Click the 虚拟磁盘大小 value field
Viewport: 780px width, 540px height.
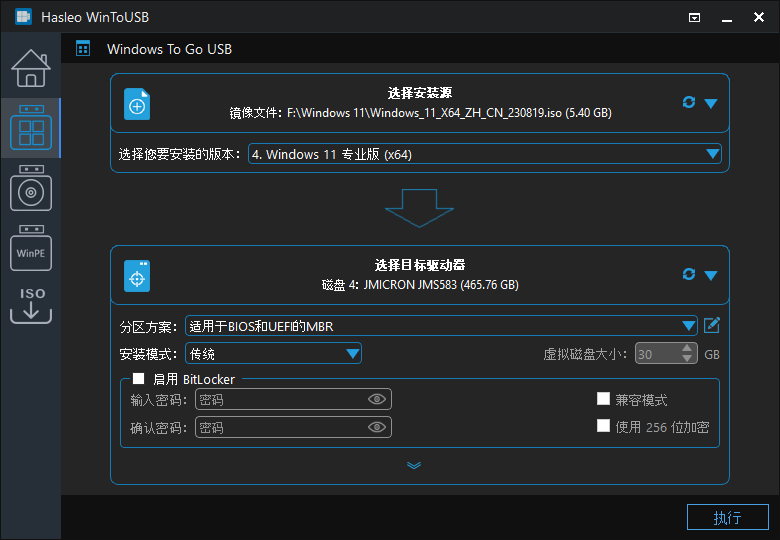tap(666, 354)
